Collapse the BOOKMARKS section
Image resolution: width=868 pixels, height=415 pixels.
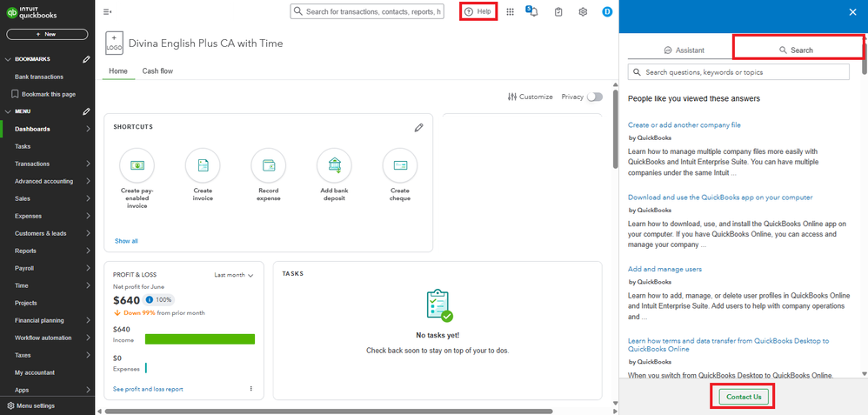point(8,59)
